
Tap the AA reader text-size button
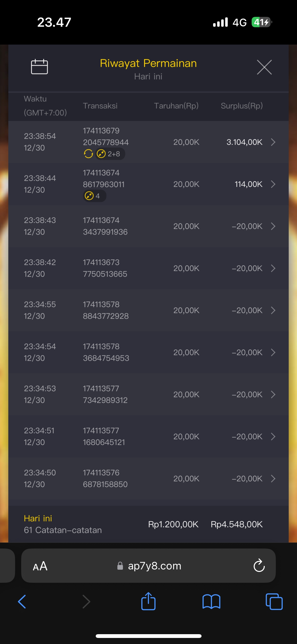[40, 566]
